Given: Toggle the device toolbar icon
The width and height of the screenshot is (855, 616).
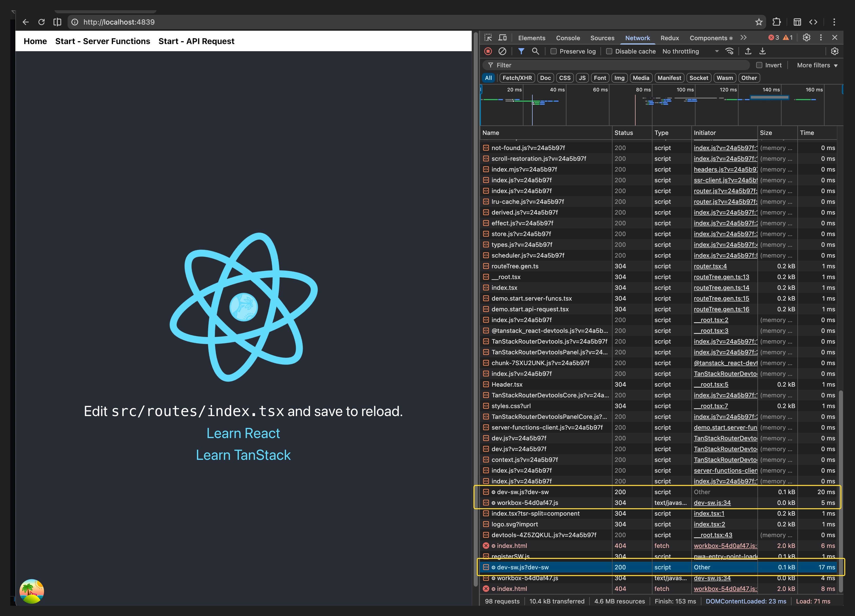Looking at the screenshot, I should point(502,38).
